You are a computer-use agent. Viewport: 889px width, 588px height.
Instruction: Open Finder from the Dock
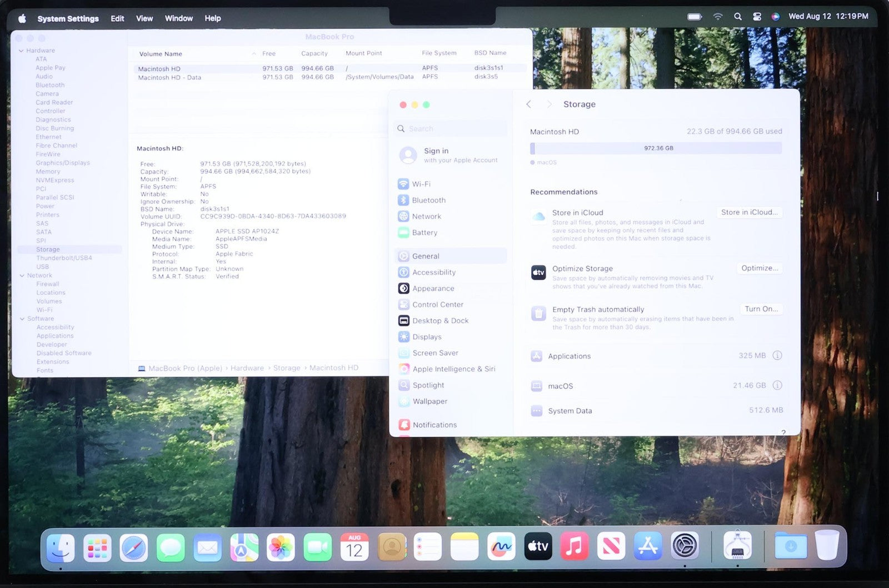(61, 548)
